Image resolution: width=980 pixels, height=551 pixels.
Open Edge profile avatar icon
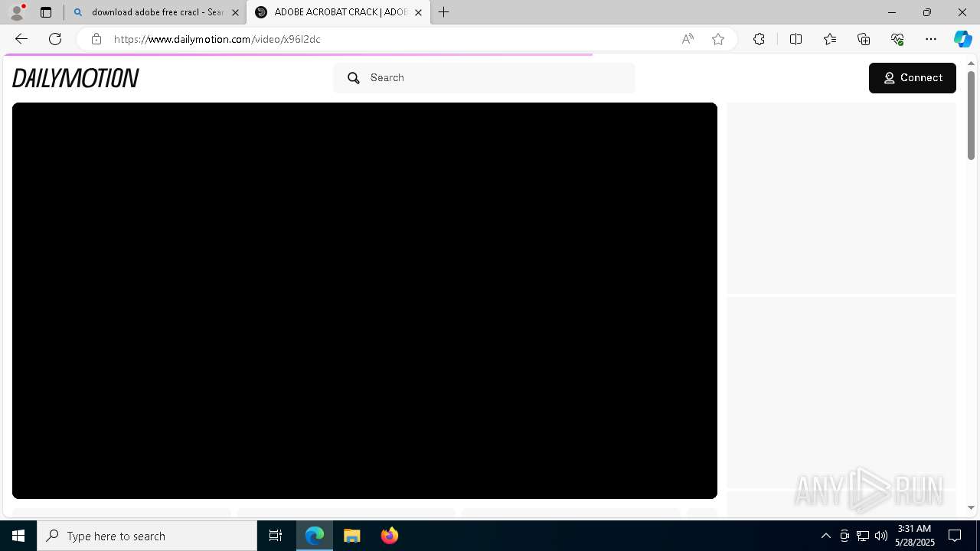(x=16, y=12)
